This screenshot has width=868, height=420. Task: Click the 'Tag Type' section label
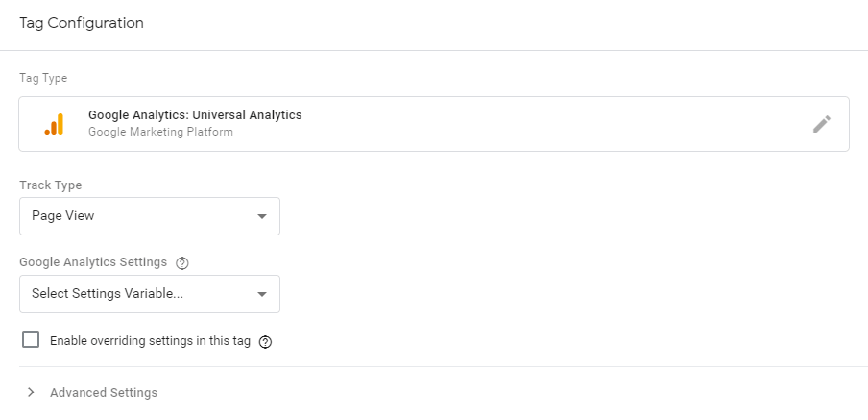pyautogui.click(x=43, y=78)
